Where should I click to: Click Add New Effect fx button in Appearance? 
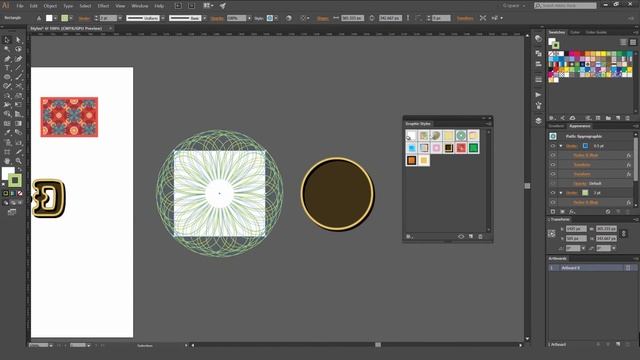[572, 212]
